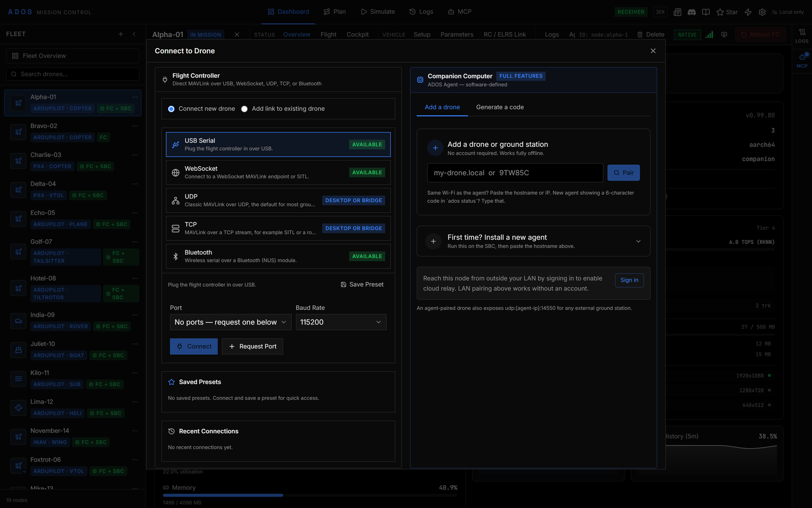This screenshot has height=508, width=812.
Task: Expand First time? Install a new agent
Action: point(533,241)
